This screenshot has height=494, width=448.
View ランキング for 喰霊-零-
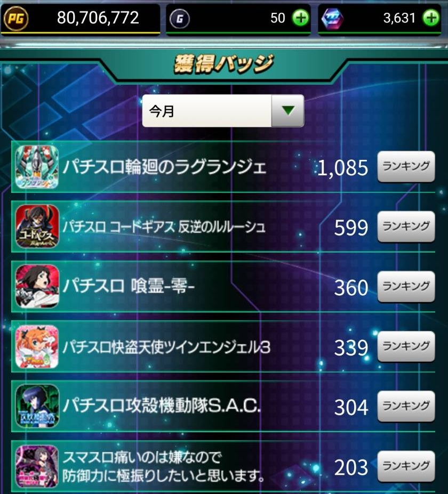click(x=406, y=286)
